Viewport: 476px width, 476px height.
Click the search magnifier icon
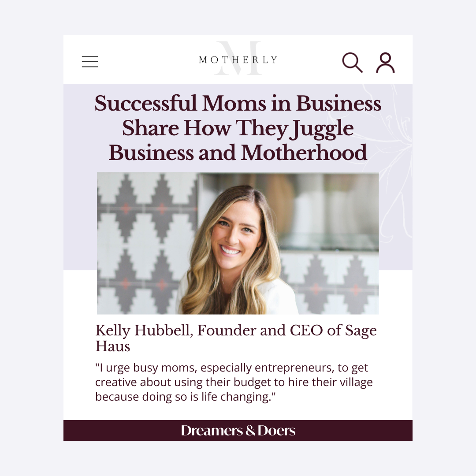point(352,62)
